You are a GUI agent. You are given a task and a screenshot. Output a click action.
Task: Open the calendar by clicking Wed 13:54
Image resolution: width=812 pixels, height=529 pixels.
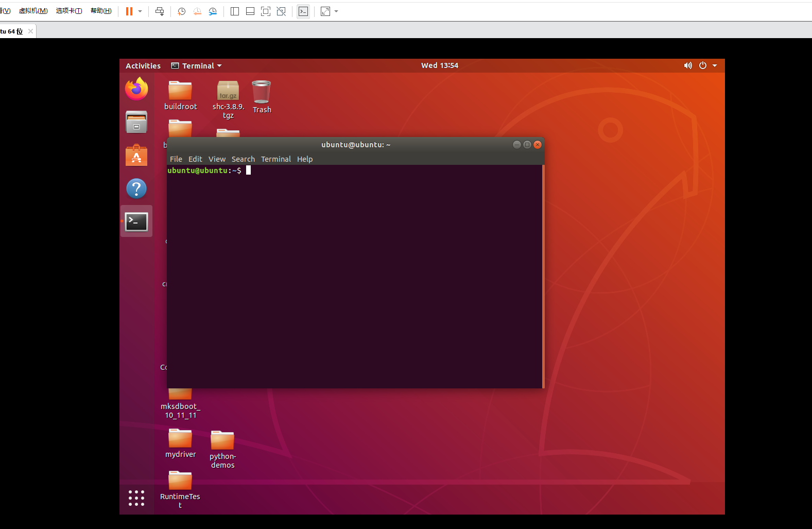click(x=440, y=65)
